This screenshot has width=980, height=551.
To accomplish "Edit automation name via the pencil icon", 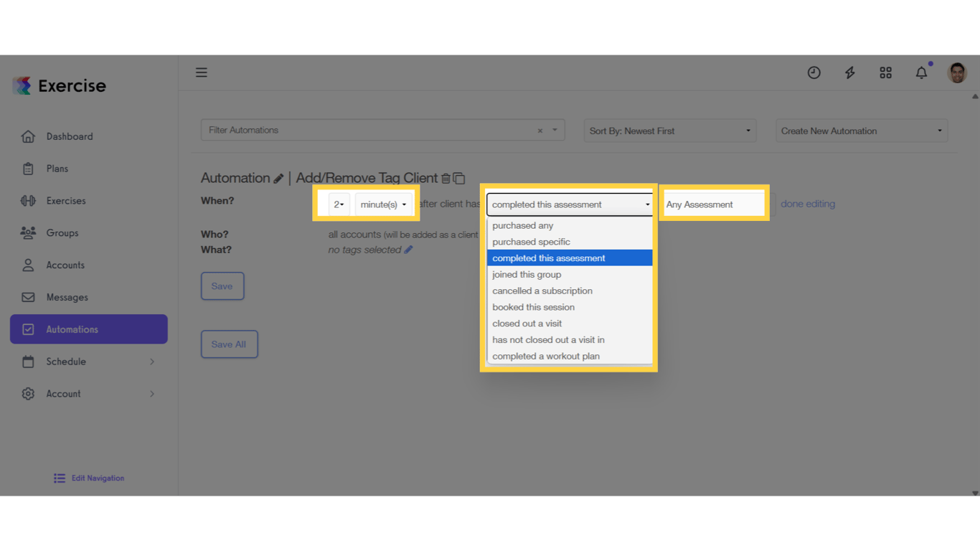I will click(x=279, y=177).
